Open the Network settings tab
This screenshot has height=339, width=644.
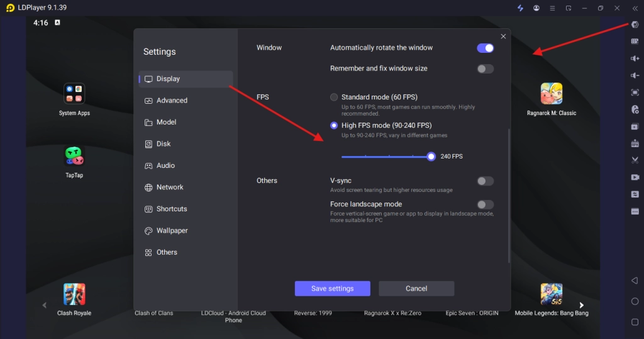pos(186,187)
